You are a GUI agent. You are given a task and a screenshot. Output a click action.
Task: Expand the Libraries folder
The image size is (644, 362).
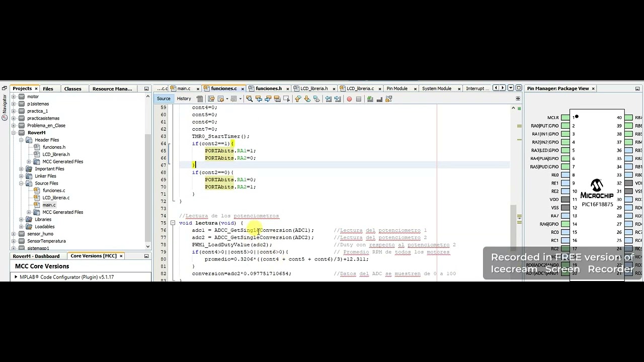22,219
